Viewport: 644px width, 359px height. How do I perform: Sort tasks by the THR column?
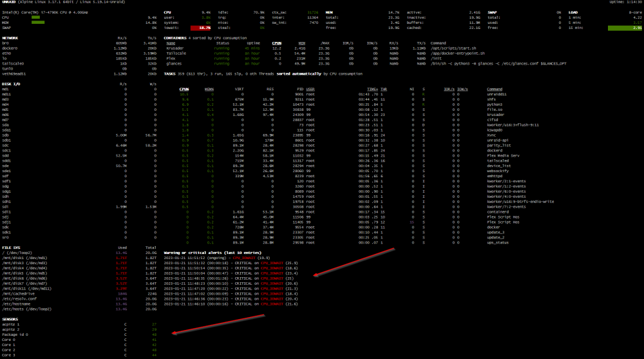point(383,89)
